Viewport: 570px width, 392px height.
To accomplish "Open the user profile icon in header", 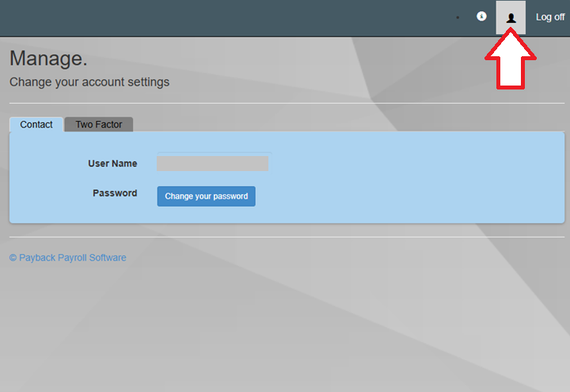I will [511, 17].
